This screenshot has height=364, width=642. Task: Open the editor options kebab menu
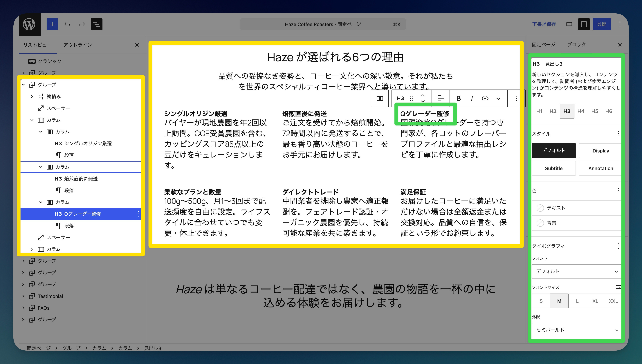[x=620, y=24]
